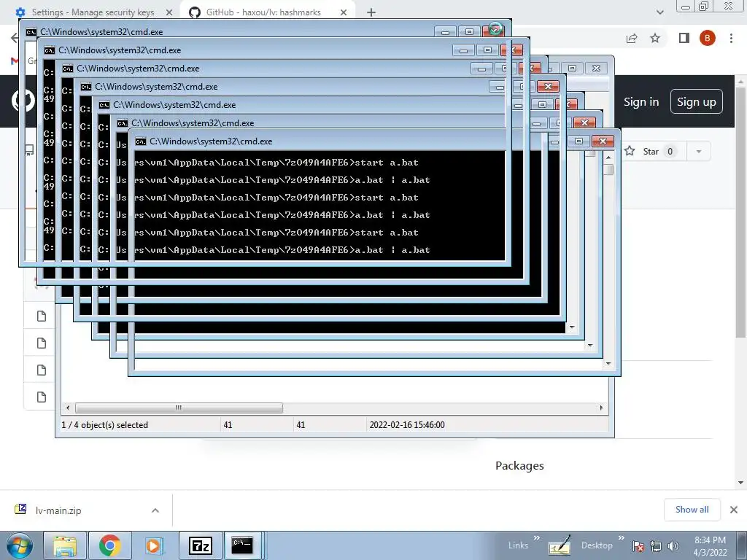Open Chrome three-dot menu

pyautogui.click(x=731, y=38)
